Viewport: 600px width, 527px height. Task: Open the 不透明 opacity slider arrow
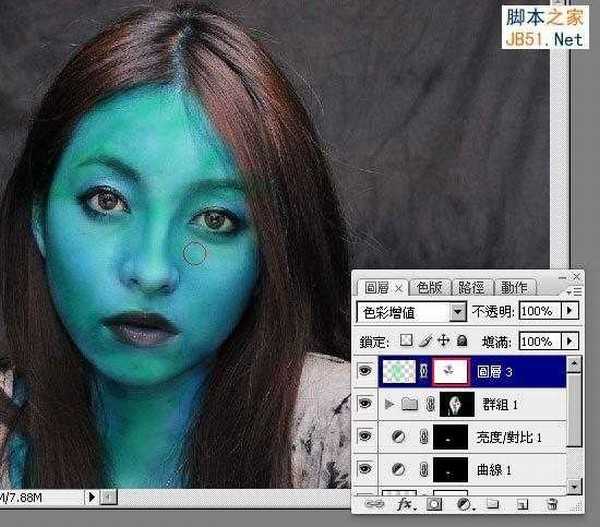570,312
